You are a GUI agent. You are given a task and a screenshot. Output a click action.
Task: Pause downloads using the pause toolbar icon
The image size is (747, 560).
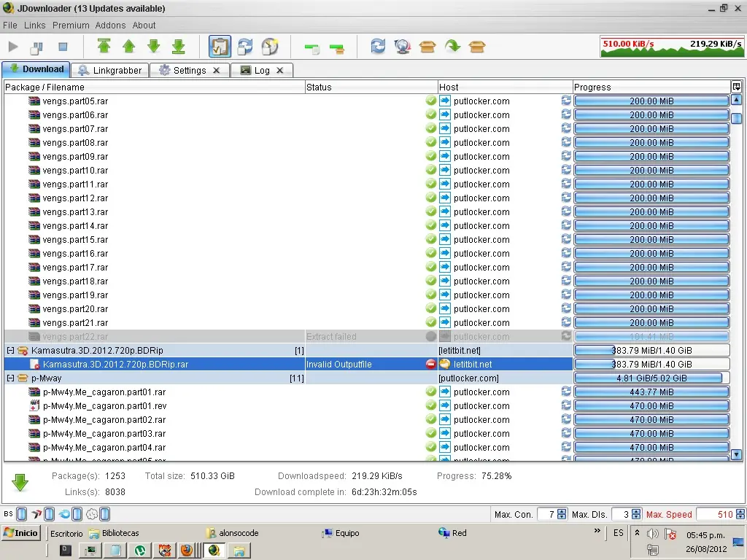[37, 47]
